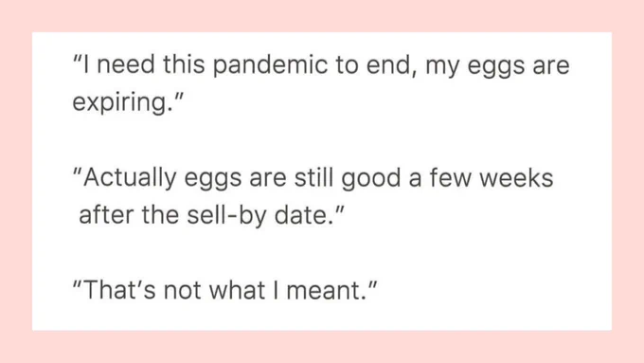Click the word "this" before "pandemic"
Screen dimensions: 644x363
coord(184,65)
